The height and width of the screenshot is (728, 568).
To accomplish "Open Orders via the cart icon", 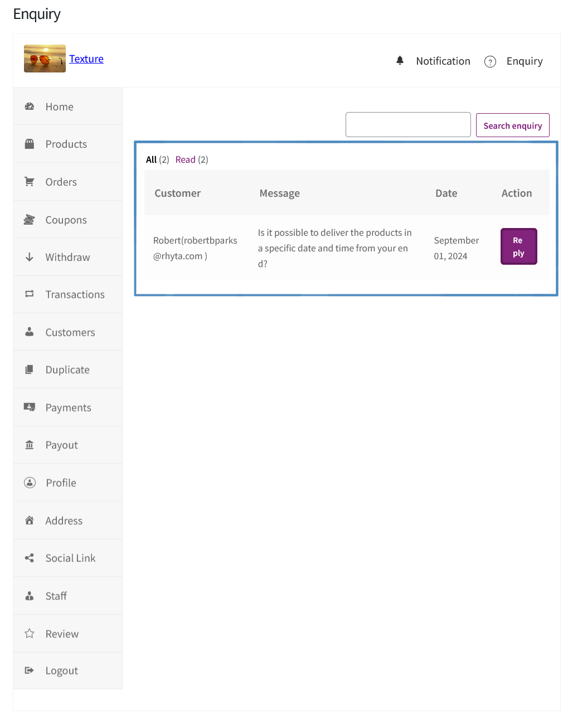I will tap(30, 181).
